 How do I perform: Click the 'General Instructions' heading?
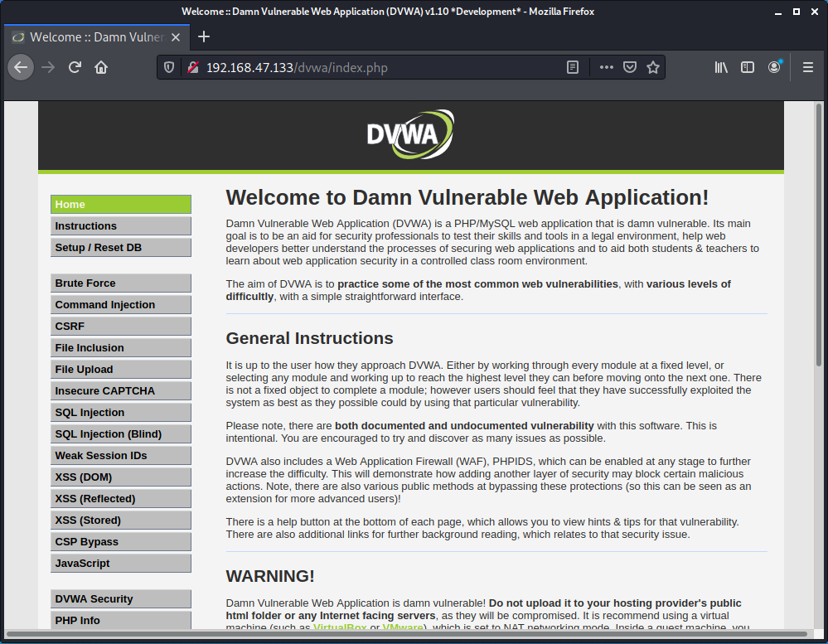point(309,338)
